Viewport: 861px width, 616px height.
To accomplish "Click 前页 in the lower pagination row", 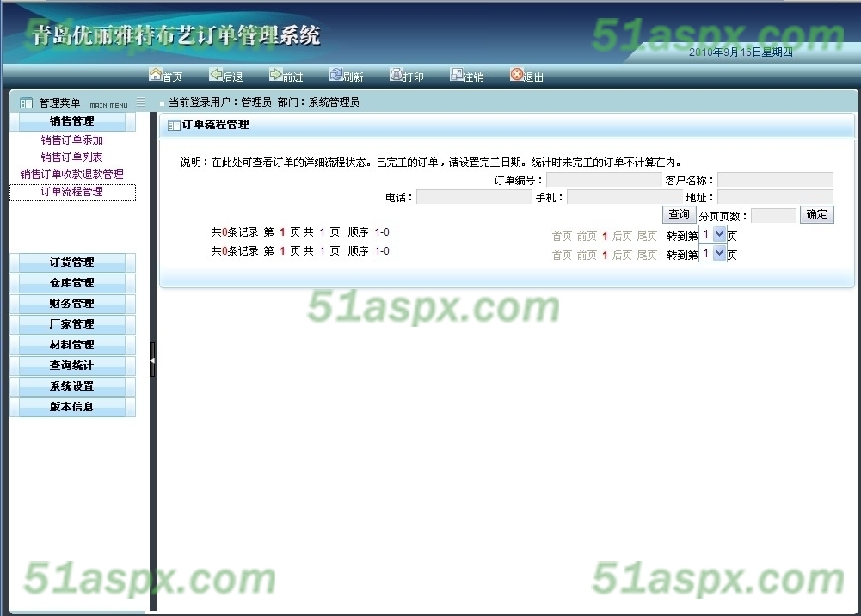I will click(587, 255).
